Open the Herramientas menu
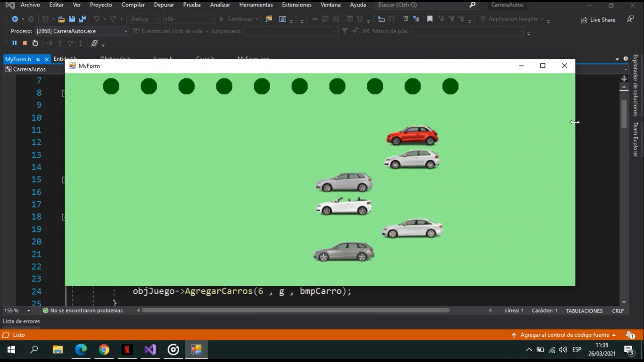Screen dimensions: 644x362 tap(256, 5)
